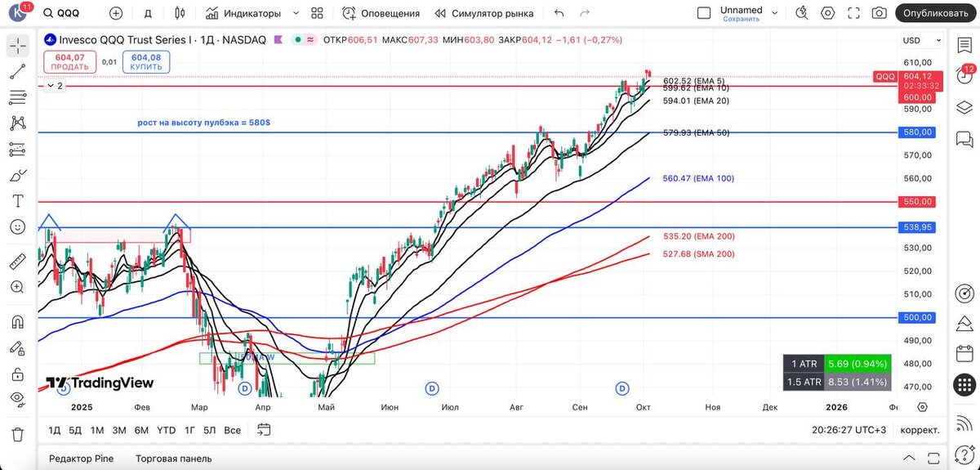Open the forecasting and measurement tool group
This screenshot has width=980, height=470.
(x=17, y=150)
